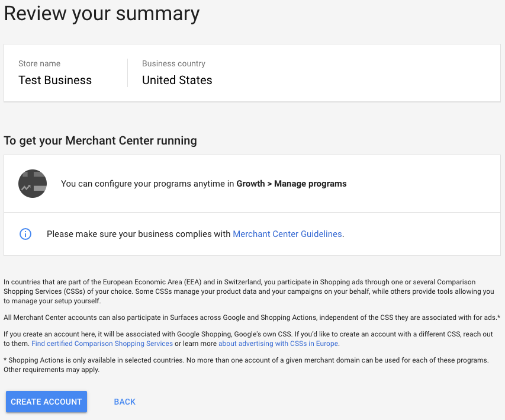Click the 'Store name' label
Image resolution: width=505 pixels, height=420 pixels.
pos(39,63)
